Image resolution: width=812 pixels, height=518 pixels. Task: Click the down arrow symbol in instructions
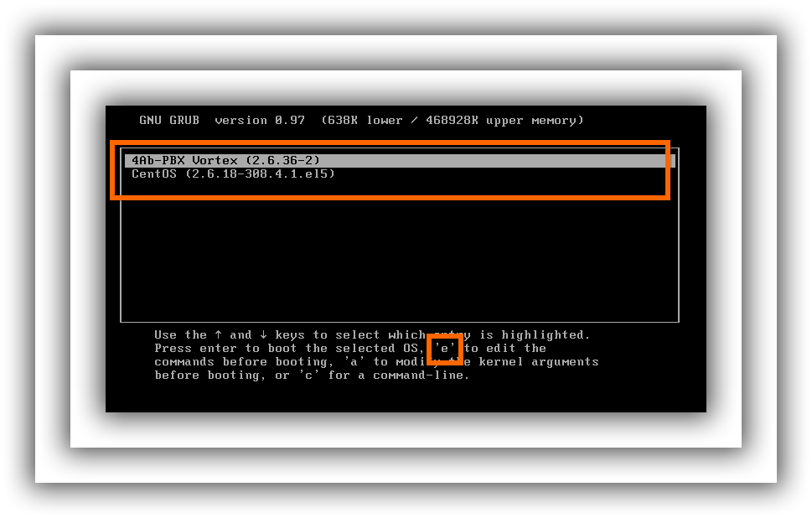(x=264, y=335)
